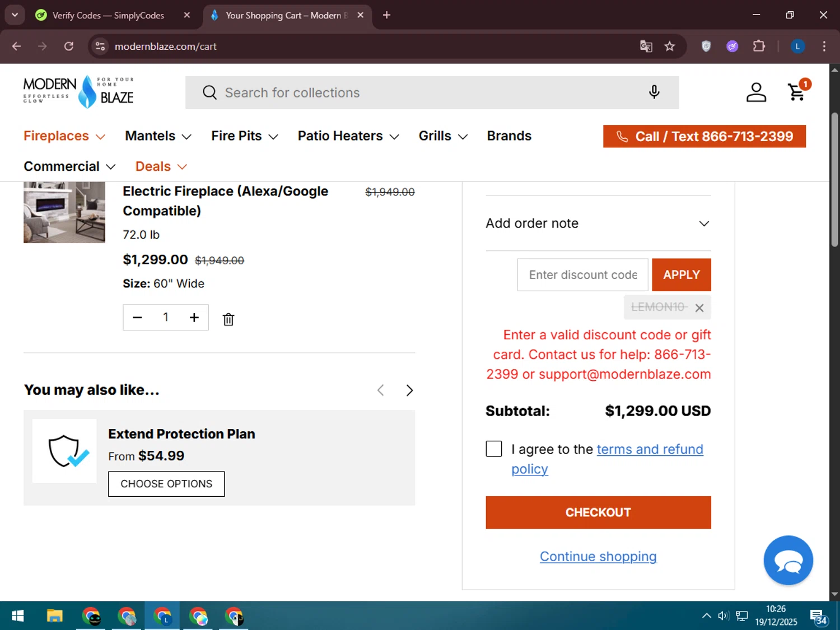The image size is (840, 630).
Task: Bookmark this page with star icon
Action: pyautogui.click(x=670, y=46)
